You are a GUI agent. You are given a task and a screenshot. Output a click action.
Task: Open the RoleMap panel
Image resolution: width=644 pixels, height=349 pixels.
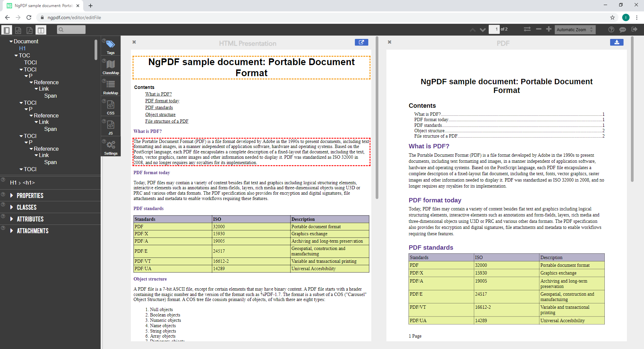click(x=110, y=86)
